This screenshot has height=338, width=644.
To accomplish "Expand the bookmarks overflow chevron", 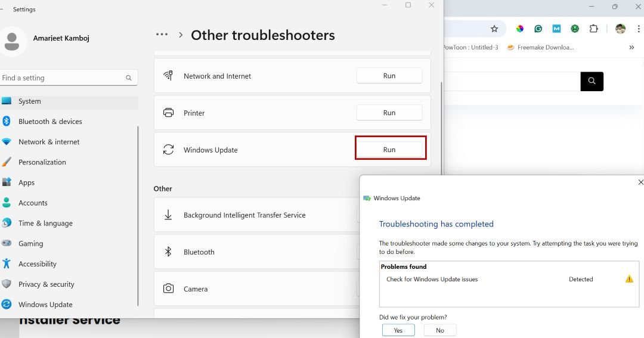I will point(631,47).
